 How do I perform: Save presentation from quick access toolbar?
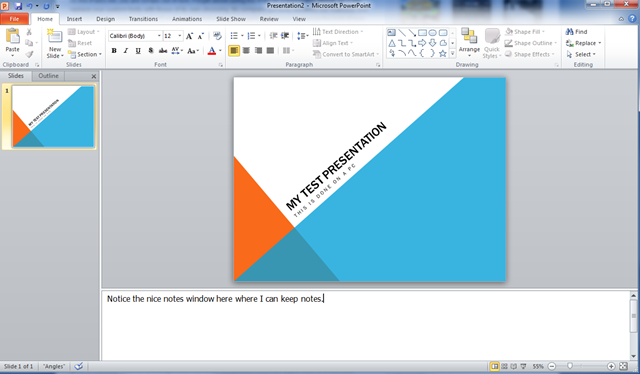point(18,6)
